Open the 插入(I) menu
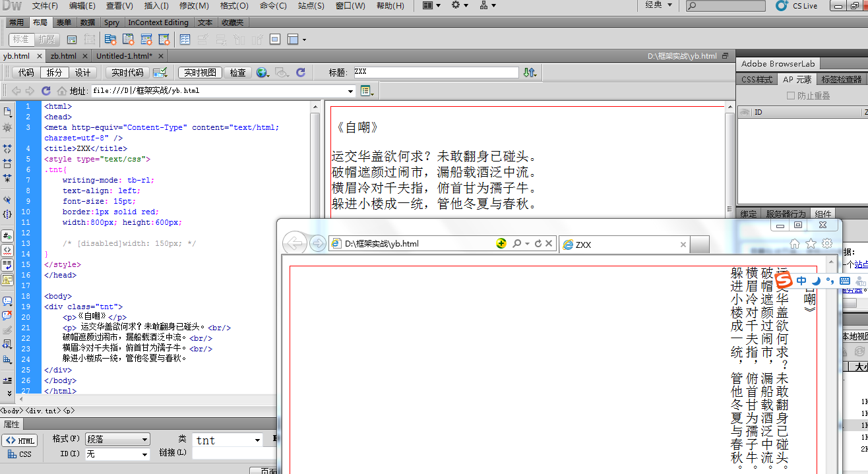Image resolution: width=868 pixels, height=474 pixels. [156, 6]
